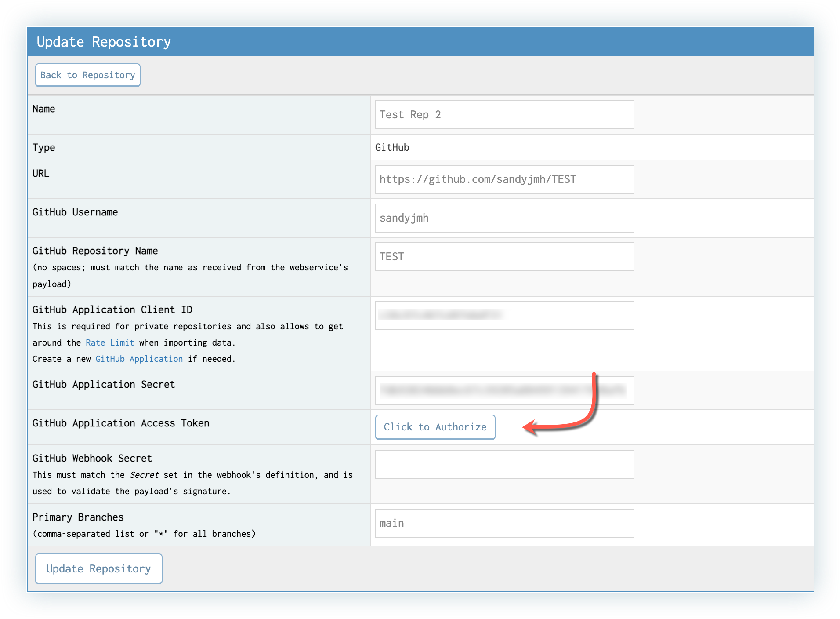
Task: Open the Rate Limit link
Action: coord(110,342)
